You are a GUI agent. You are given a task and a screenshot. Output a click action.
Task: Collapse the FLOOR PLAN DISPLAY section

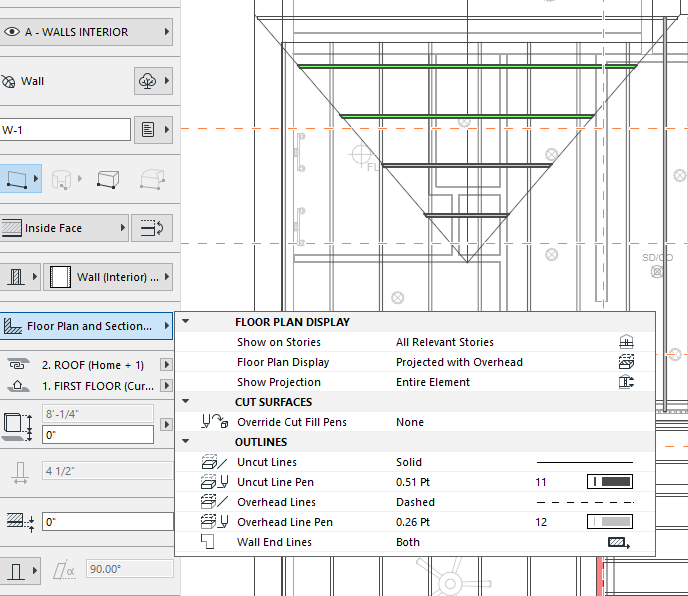pos(185,322)
